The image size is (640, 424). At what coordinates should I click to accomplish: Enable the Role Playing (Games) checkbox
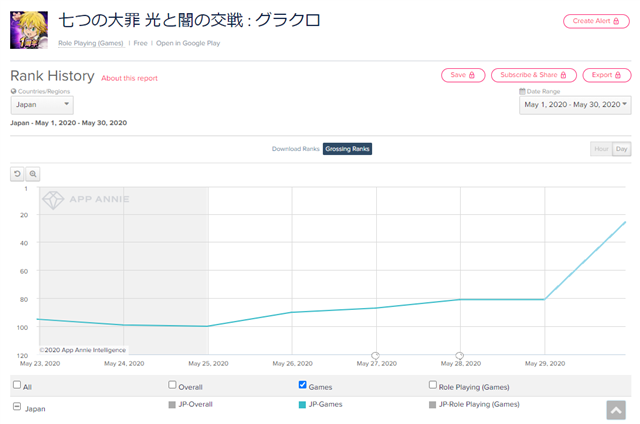(x=433, y=385)
